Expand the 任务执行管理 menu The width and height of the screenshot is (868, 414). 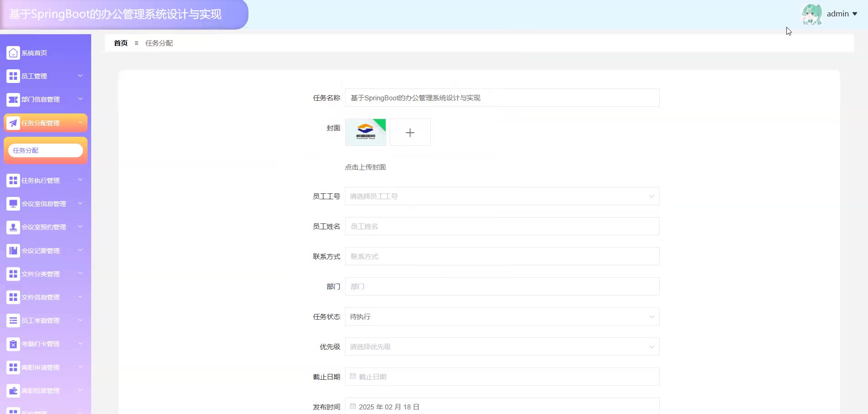(x=45, y=181)
